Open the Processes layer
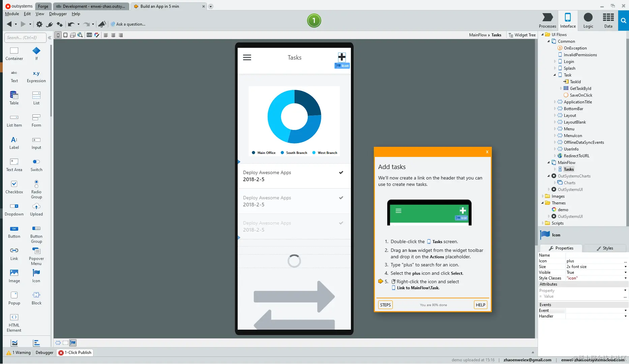 point(547,21)
